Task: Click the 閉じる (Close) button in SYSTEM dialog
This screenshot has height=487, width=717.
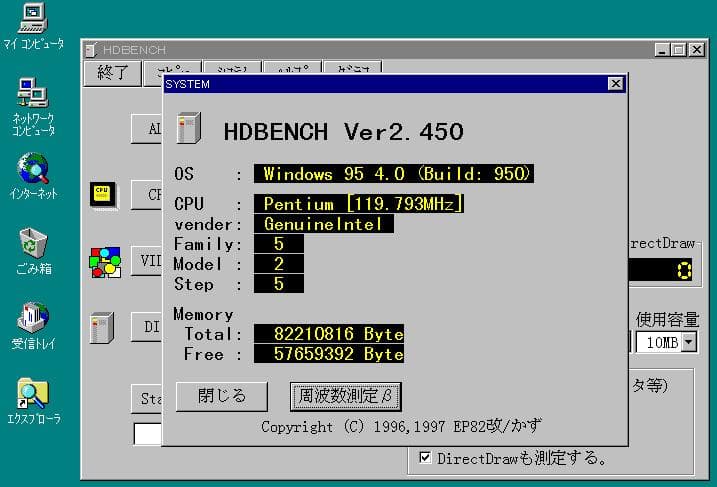Action: [x=222, y=396]
